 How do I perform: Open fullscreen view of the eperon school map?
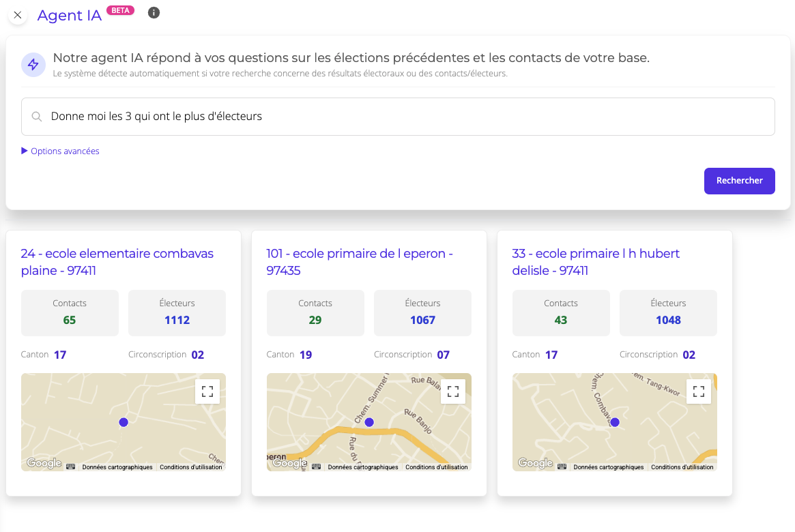point(453,391)
